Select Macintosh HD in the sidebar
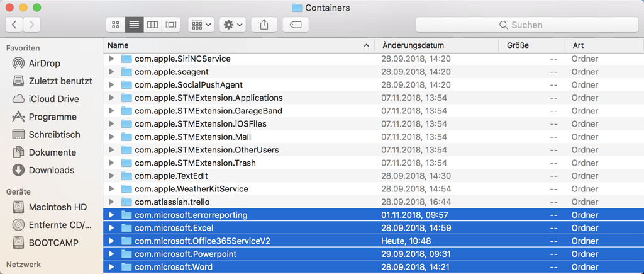644x274 pixels. [x=49, y=207]
